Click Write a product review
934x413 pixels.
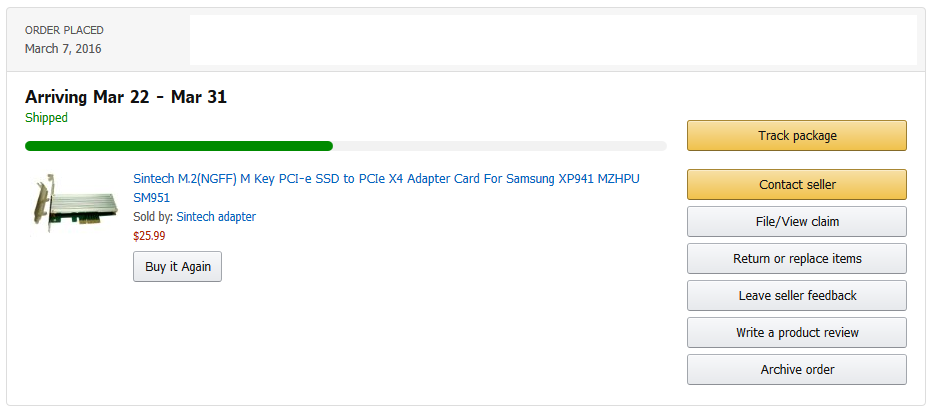point(796,333)
